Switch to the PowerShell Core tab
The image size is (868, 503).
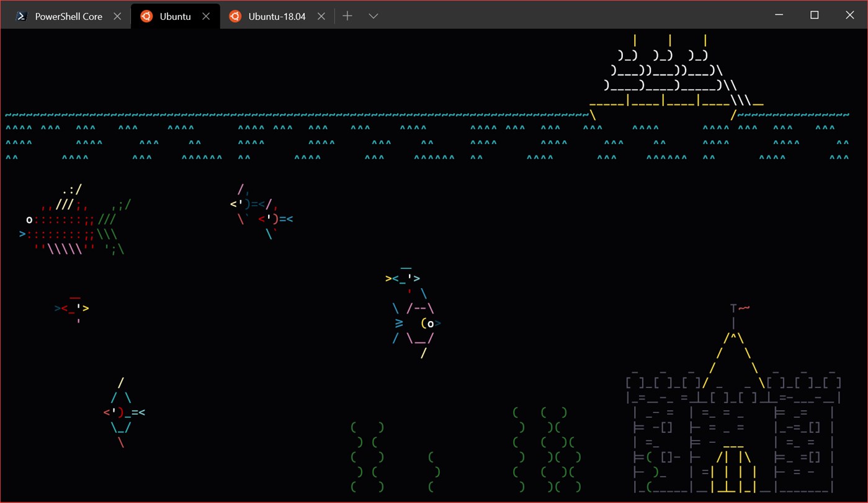point(66,17)
